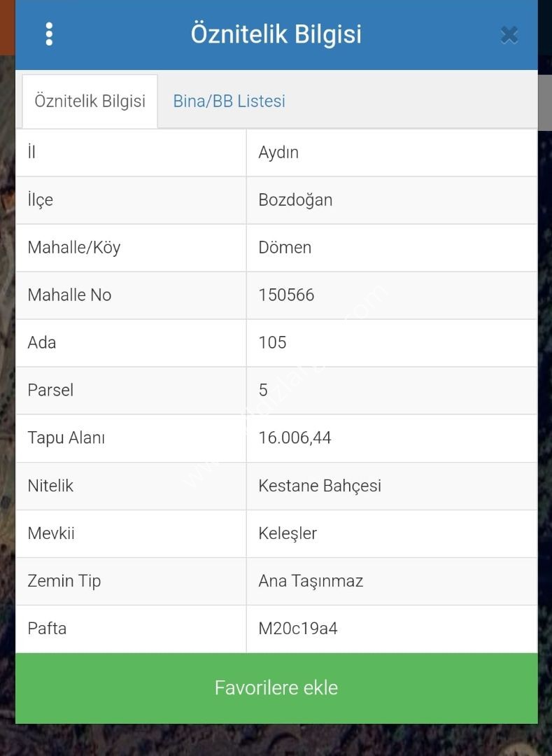Screen dimensions: 552x756
Task: Select the Aydın province value
Action: point(278,153)
